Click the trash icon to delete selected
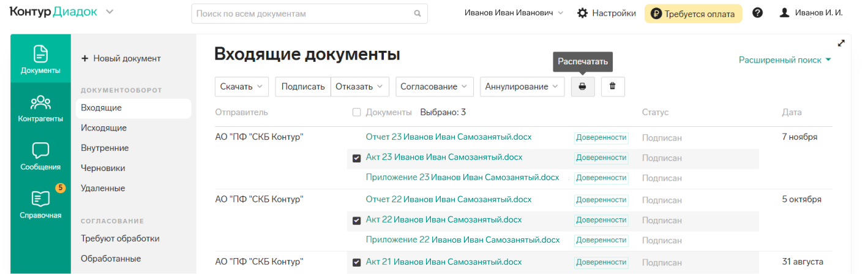 pyautogui.click(x=613, y=86)
